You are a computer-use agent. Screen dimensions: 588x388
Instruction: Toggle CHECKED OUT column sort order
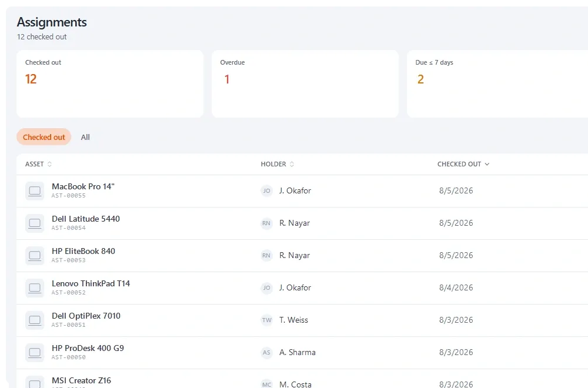pyautogui.click(x=463, y=164)
